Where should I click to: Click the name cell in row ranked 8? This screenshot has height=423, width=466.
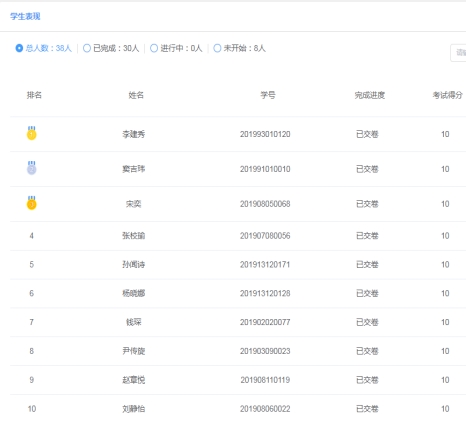point(134,351)
